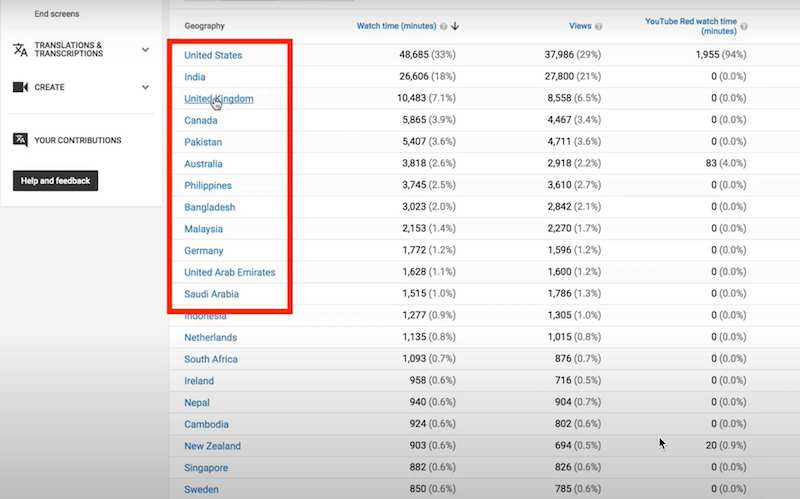This screenshot has height=499, width=800.
Task: Open the Australia geography link
Action: click(x=203, y=164)
